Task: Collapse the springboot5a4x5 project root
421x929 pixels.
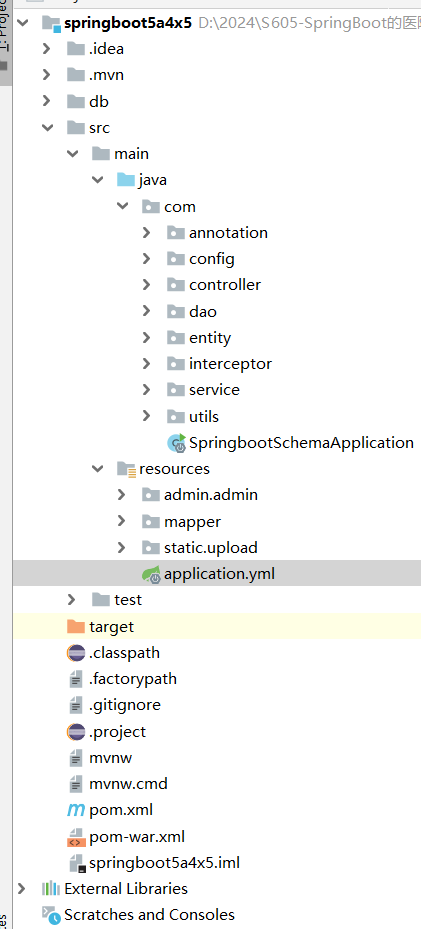Action: [23, 23]
